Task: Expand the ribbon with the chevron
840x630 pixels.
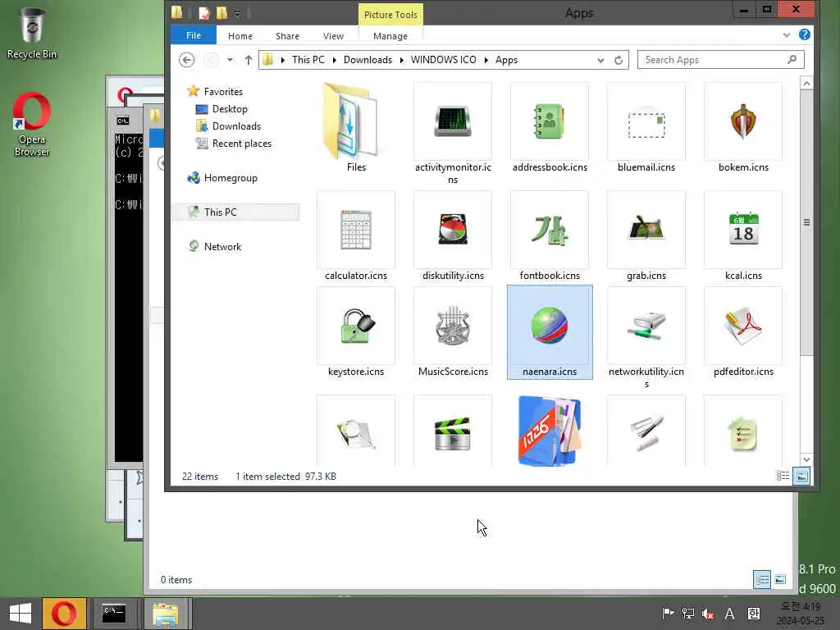Action: click(x=787, y=34)
